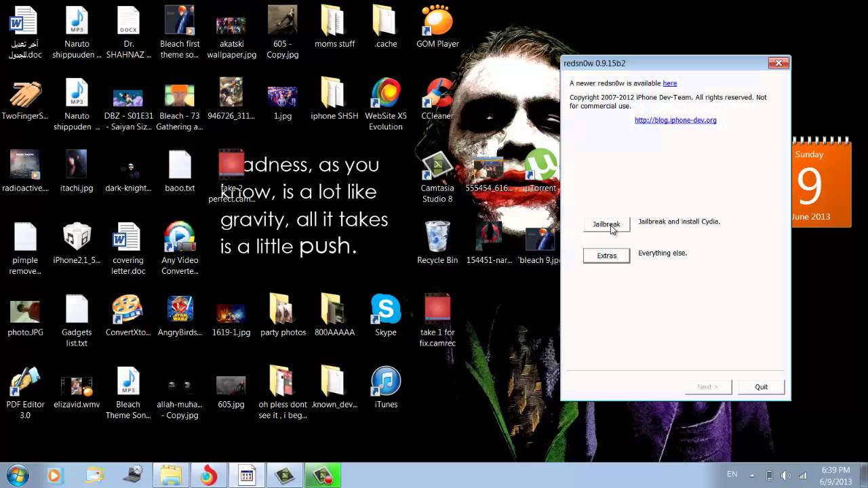
Task: Open the Recycle Bin
Action: (x=437, y=243)
